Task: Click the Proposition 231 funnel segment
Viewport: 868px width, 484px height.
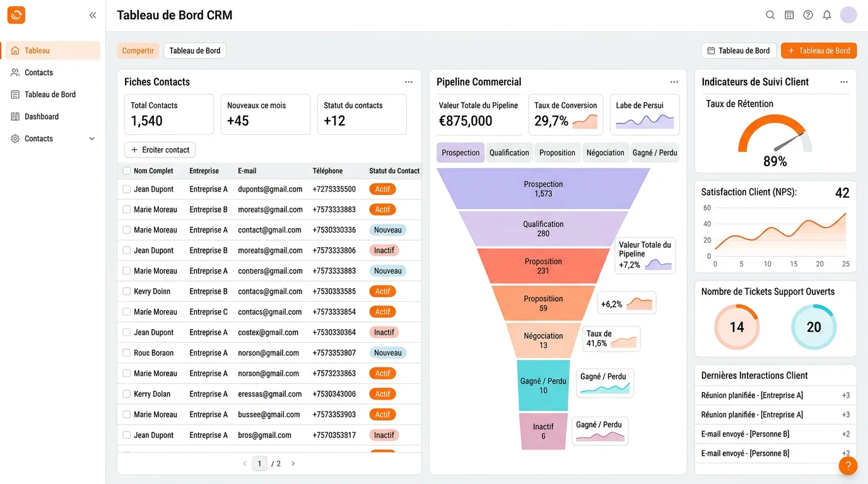Action: coord(543,266)
